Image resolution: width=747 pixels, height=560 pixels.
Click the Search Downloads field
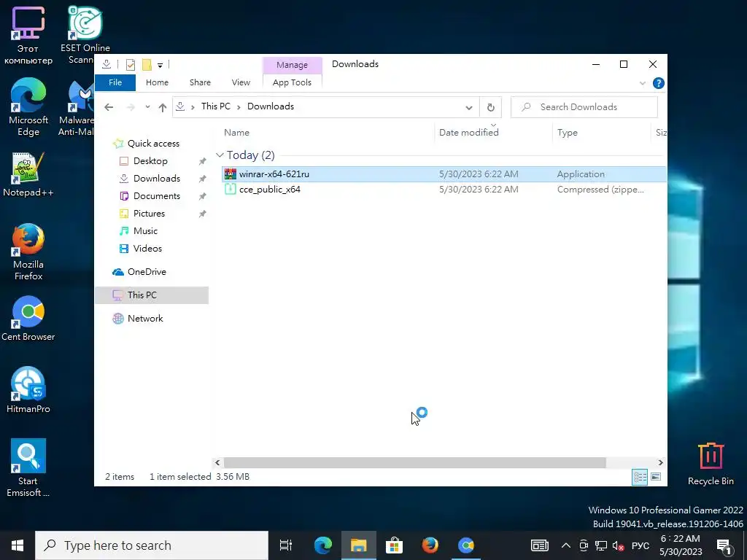tap(584, 107)
